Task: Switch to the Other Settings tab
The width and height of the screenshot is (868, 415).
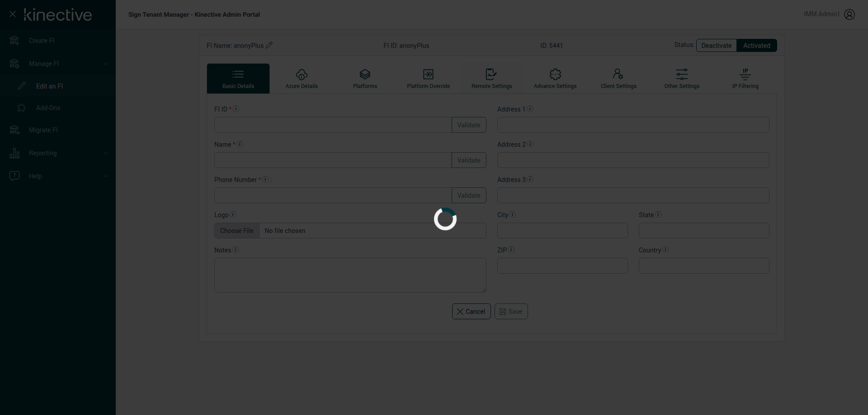Action: (x=682, y=79)
